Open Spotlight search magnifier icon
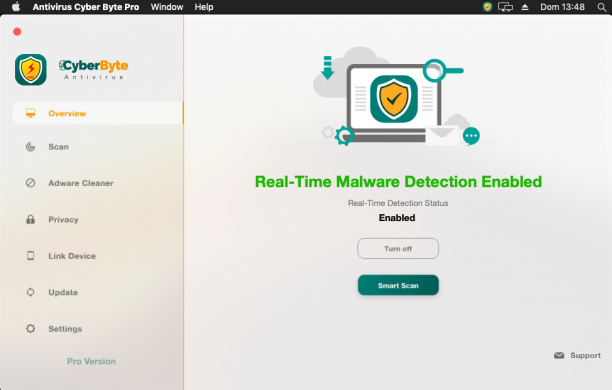Viewport: 612px width, 390px height. point(601,7)
